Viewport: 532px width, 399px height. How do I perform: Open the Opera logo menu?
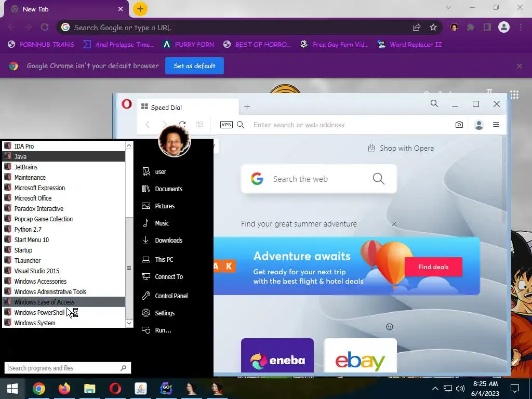tap(127, 104)
